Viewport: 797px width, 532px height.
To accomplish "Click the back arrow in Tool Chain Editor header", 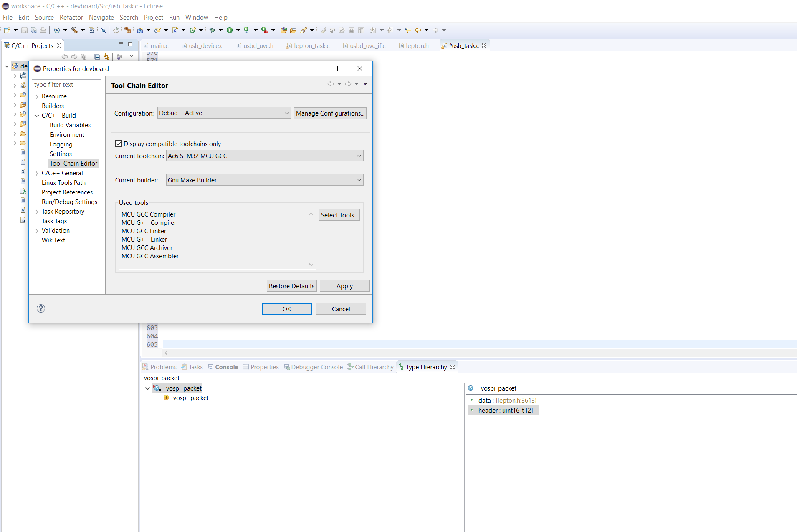I will coord(331,84).
